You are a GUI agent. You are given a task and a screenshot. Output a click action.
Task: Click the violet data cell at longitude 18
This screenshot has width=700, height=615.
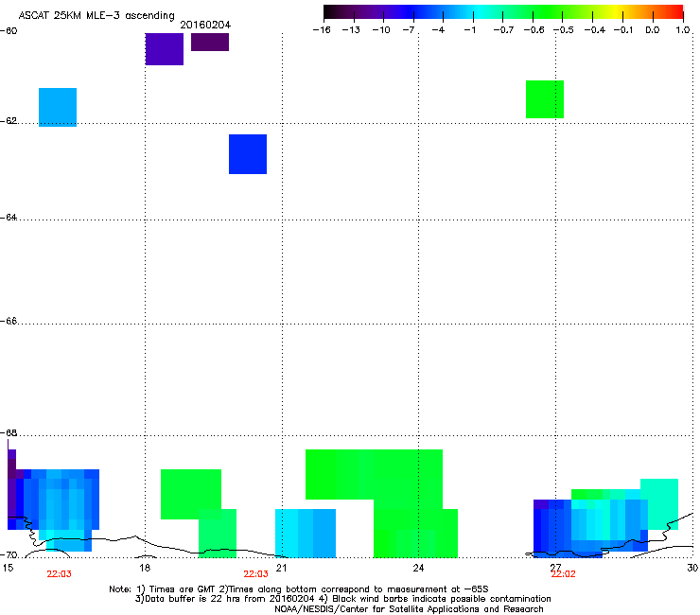coord(165,49)
